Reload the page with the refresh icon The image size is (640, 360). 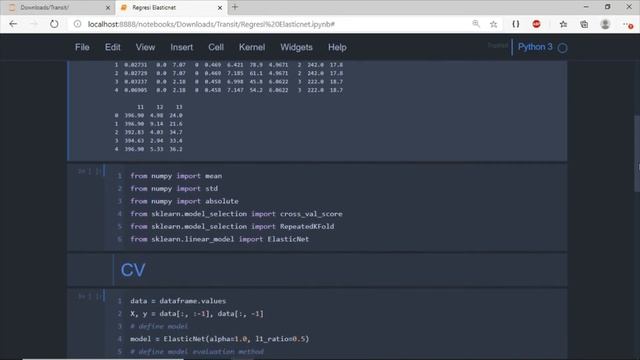(54, 24)
